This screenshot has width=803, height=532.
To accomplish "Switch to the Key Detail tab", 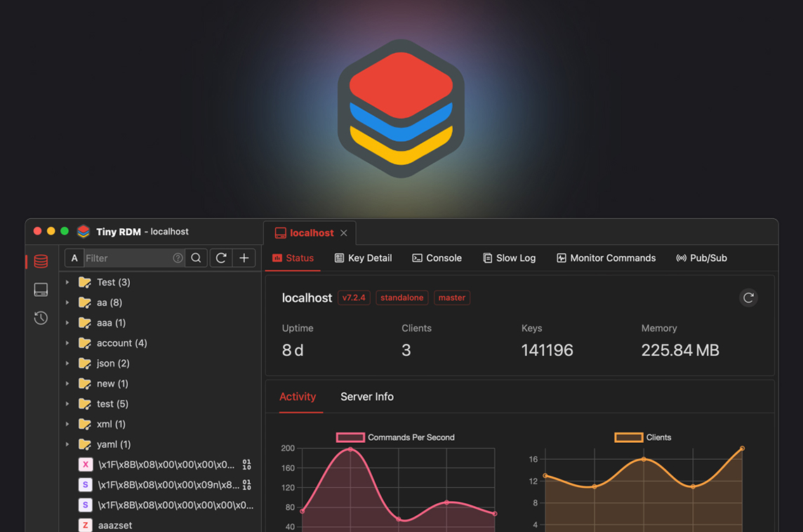I will point(363,258).
